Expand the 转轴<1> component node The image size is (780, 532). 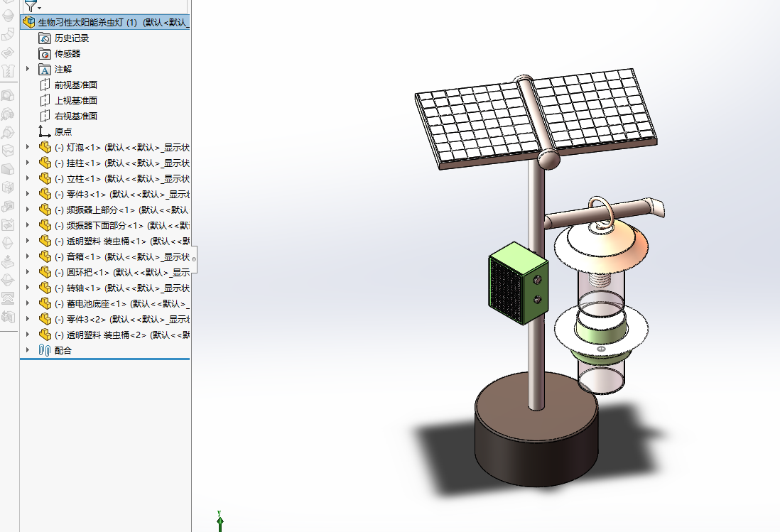[x=28, y=288]
